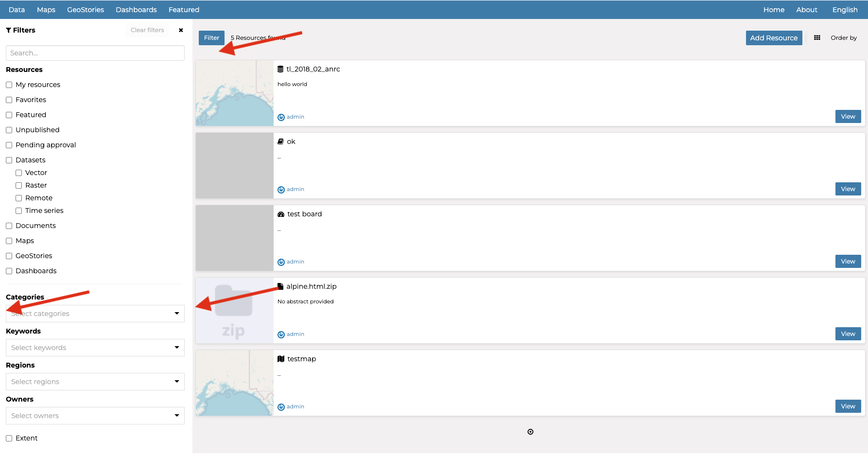868x458 pixels.
Task: Check the My resources filter
Action: click(x=9, y=85)
